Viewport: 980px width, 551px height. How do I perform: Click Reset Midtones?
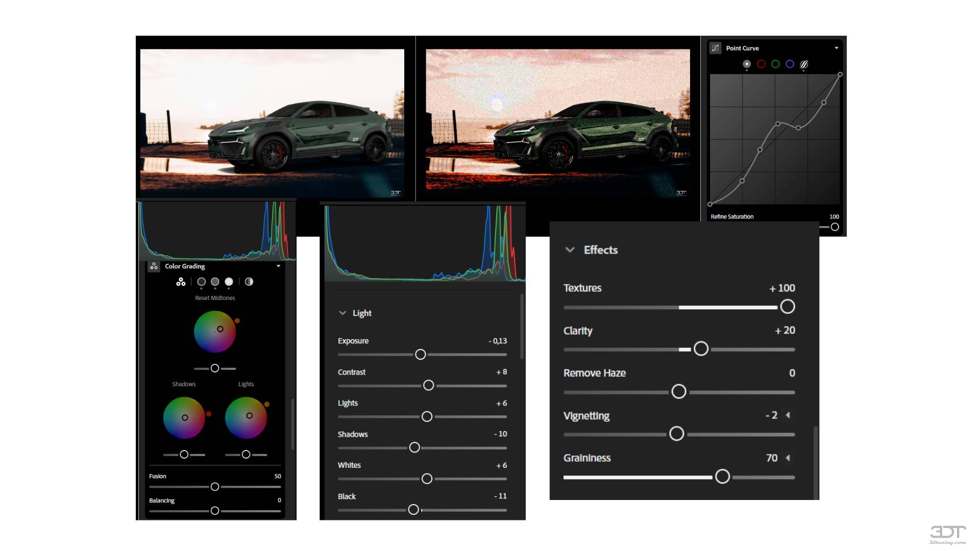point(215,298)
